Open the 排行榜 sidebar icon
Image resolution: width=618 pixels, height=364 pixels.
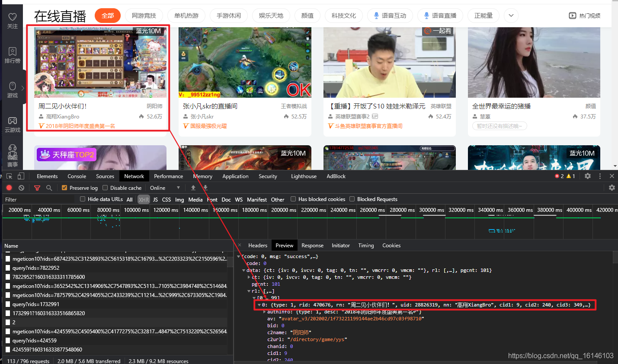pyautogui.click(x=13, y=51)
